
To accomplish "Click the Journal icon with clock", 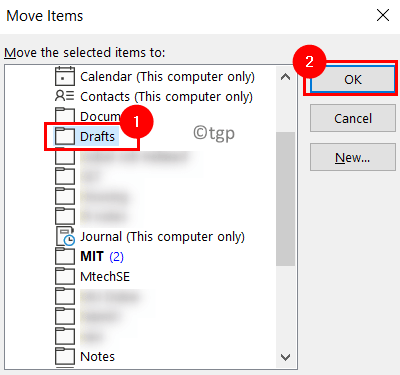I will (65, 236).
